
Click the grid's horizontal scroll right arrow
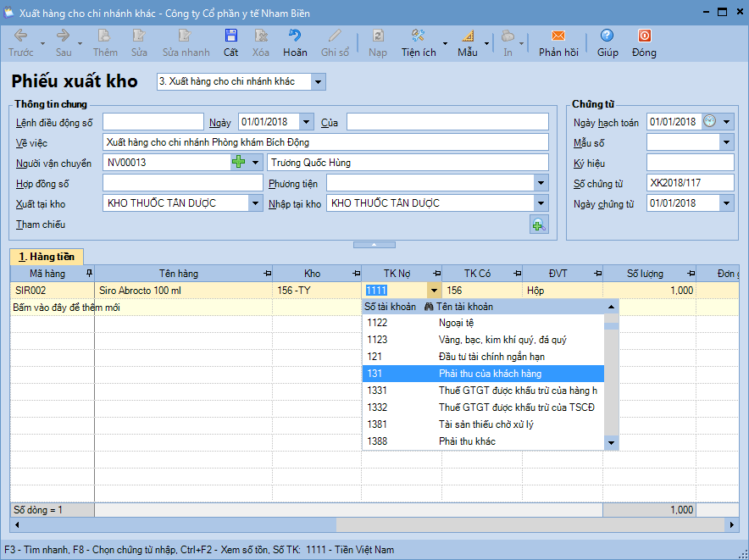[731, 525]
